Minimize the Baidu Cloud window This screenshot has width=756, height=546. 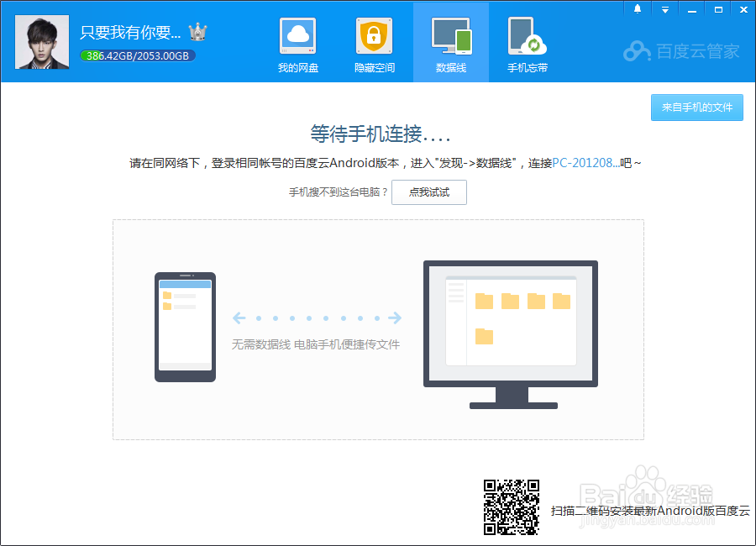coord(691,8)
